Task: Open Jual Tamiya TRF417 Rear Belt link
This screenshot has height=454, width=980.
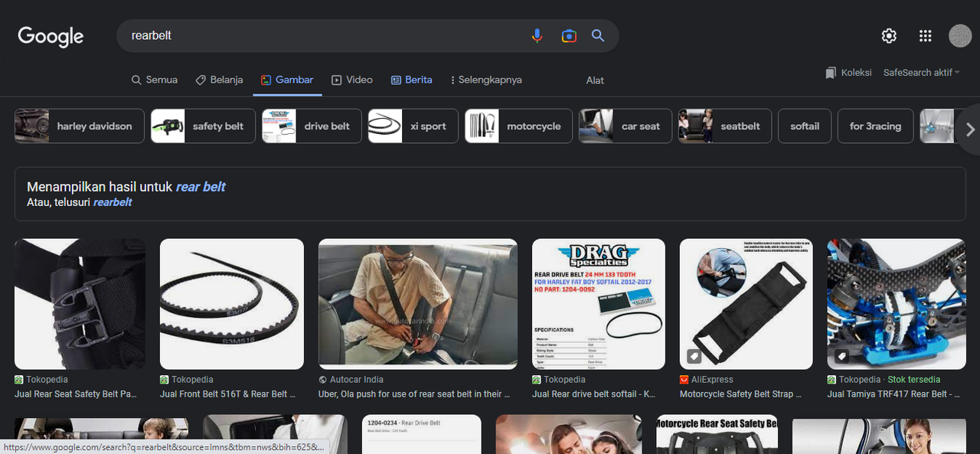Action: click(x=893, y=394)
